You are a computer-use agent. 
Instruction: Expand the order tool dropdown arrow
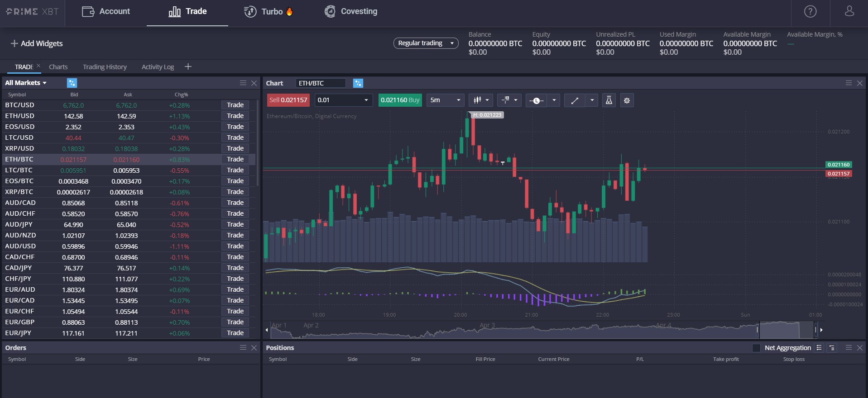pos(516,100)
